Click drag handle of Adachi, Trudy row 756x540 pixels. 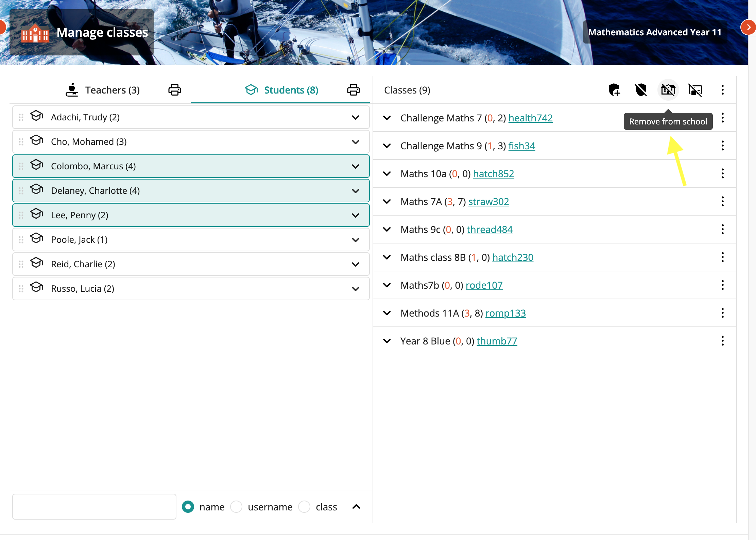tap(21, 117)
